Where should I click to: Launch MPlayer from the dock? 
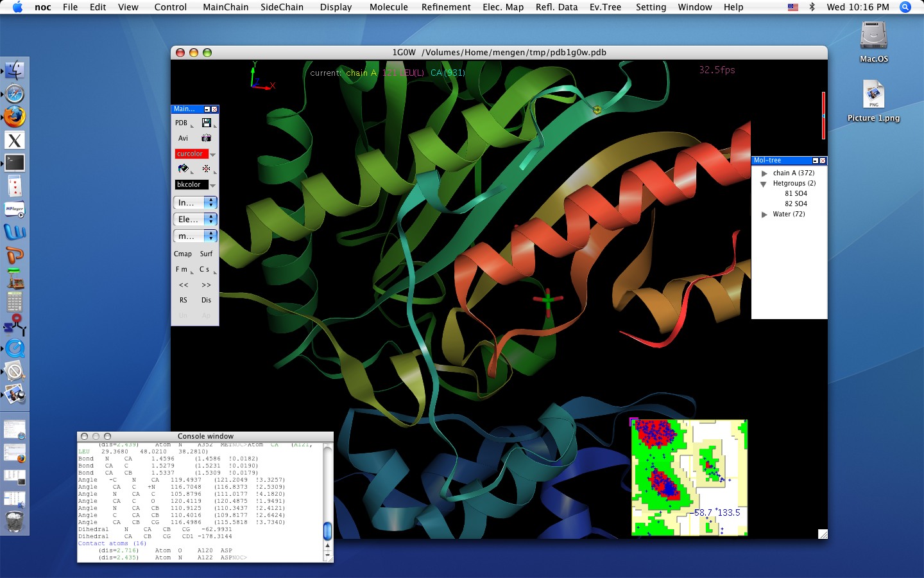tap(15, 209)
